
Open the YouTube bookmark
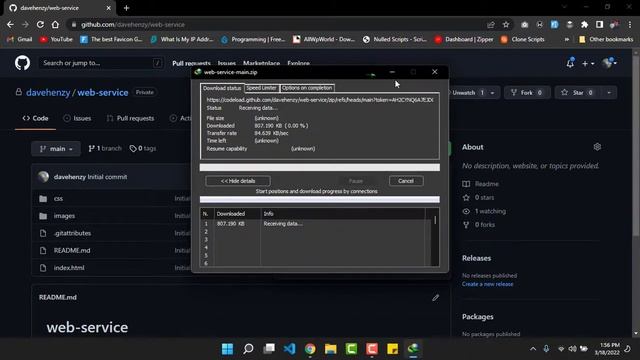(56, 40)
